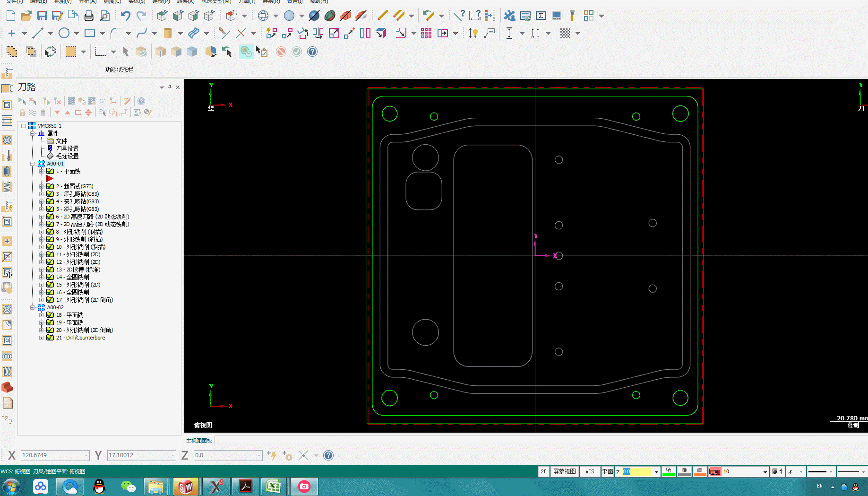868x496 pixels.
Task: Toggle selection of operation 21 Drill/Counterbore
Action: [x=50, y=338]
